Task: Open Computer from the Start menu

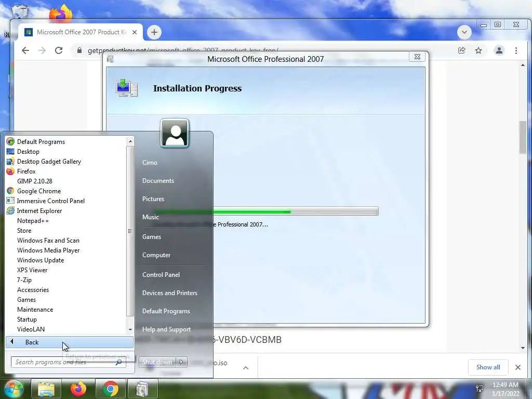Action: (156, 255)
